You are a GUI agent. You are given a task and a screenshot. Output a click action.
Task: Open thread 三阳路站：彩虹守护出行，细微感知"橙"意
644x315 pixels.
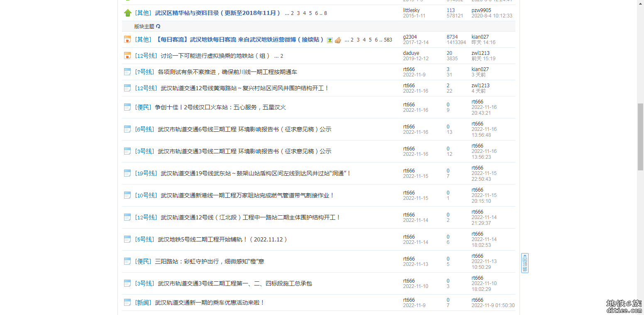click(x=210, y=262)
